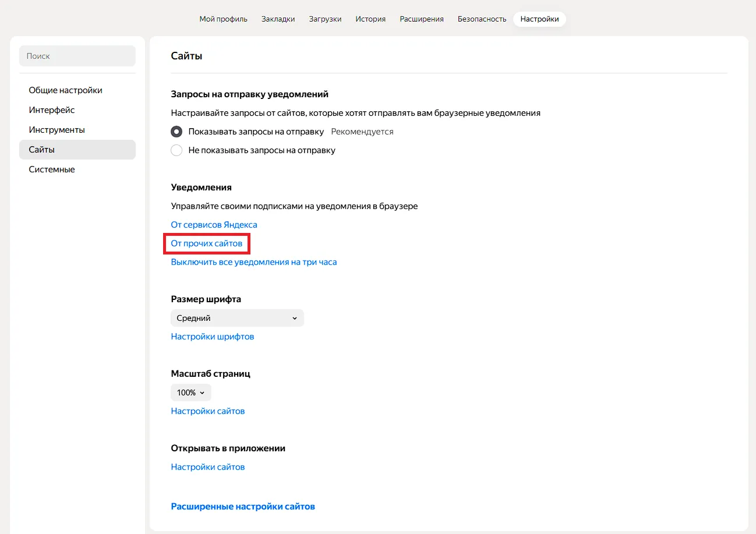Go to the Загрузки tab

[325, 19]
